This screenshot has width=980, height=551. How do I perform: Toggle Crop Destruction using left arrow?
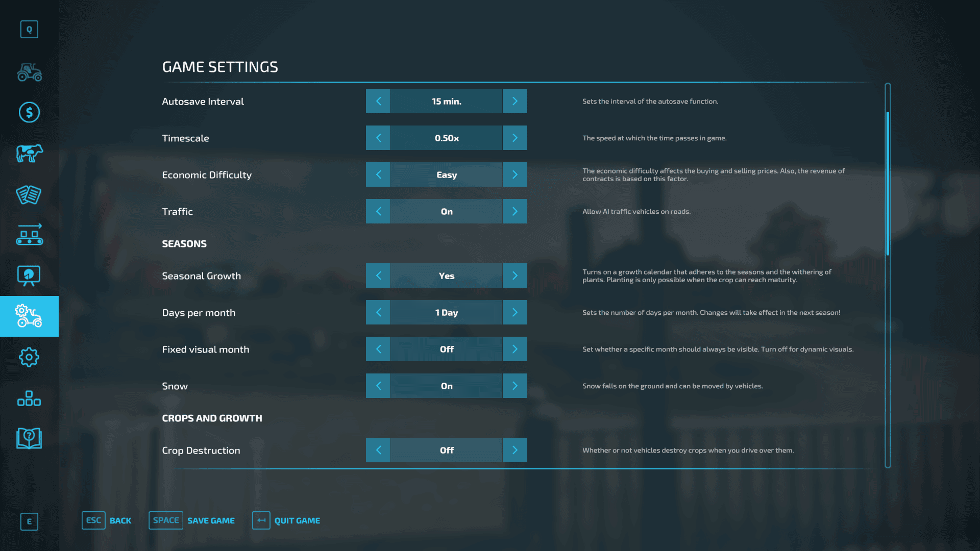tap(378, 450)
